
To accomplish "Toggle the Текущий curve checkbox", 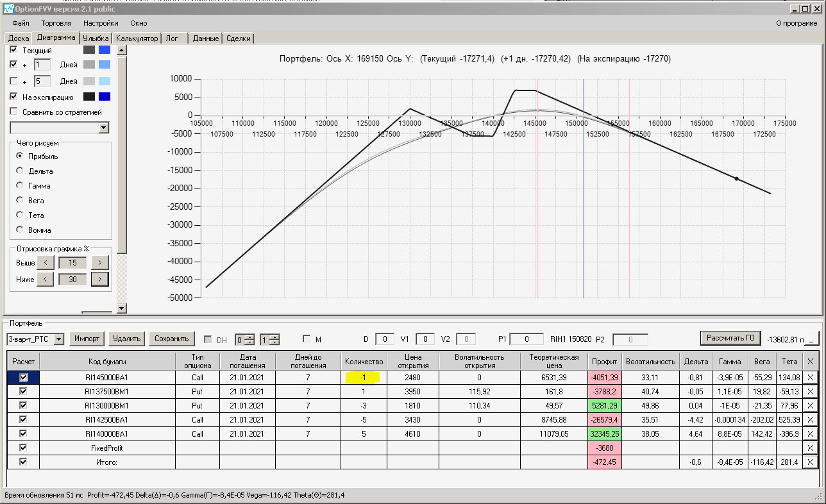I will 14,49.
